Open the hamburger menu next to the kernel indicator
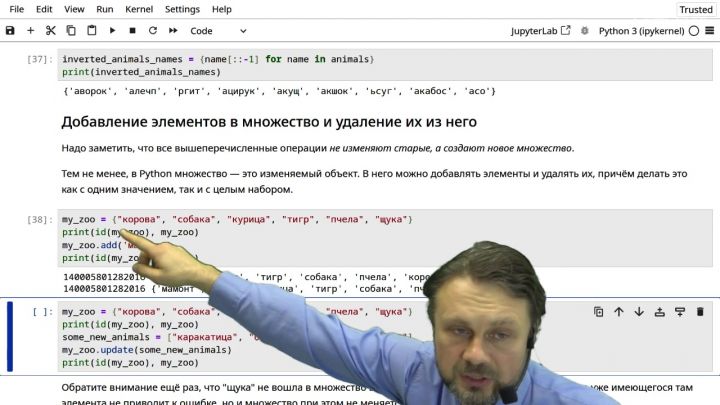The image size is (720, 405). tap(709, 31)
